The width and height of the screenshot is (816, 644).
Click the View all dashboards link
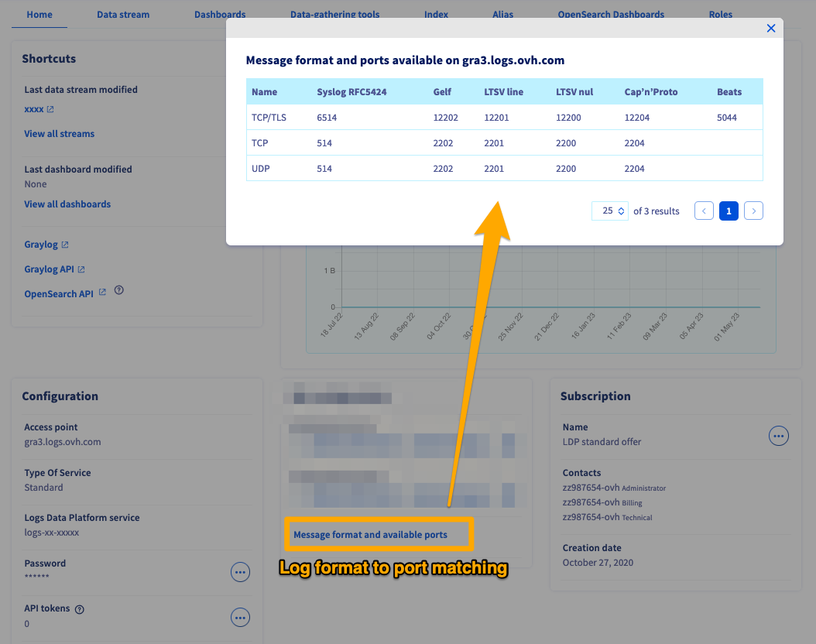coord(69,204)
